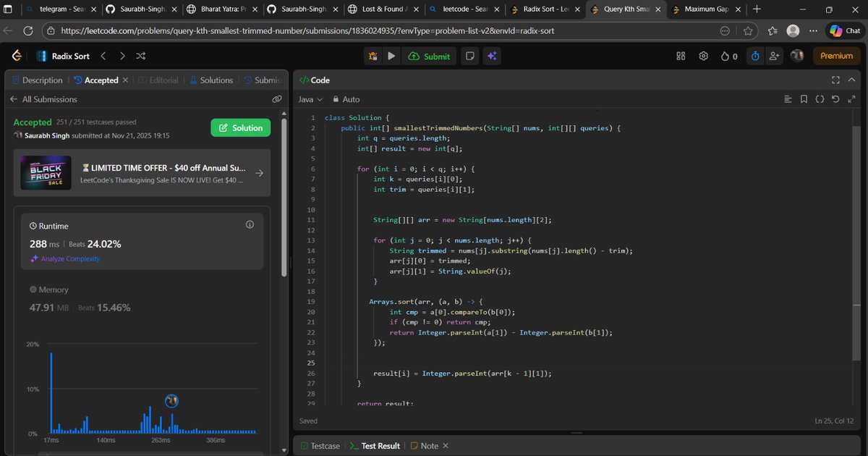The image size is (868, 456).
Task: Select the Memory stats card
Action: coord(142,299)
